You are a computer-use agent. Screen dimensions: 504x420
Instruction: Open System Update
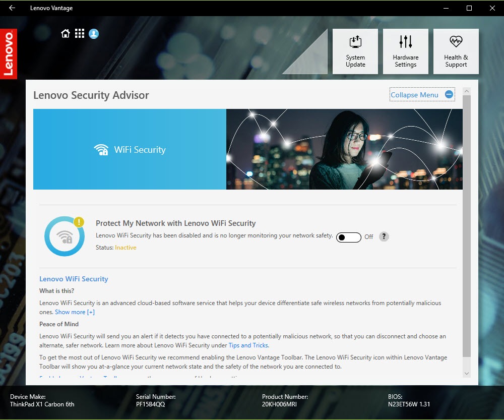tap(355, 51)
